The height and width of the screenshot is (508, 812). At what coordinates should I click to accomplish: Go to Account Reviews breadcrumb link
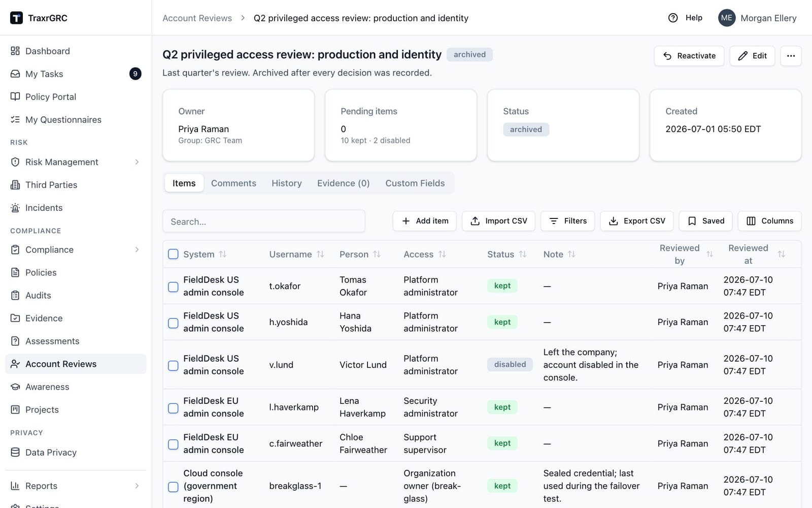[197, 18]
